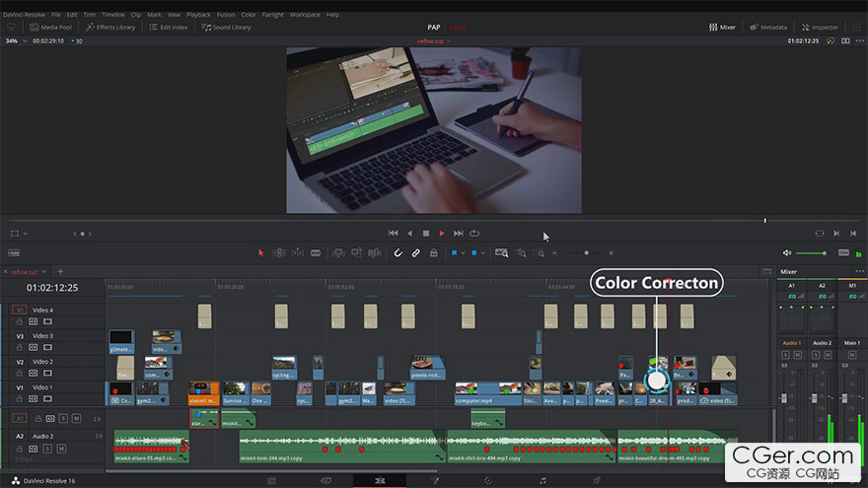Open the Trim menu
This screenshot has width=868, height=488.
click(x=89, y=15)
